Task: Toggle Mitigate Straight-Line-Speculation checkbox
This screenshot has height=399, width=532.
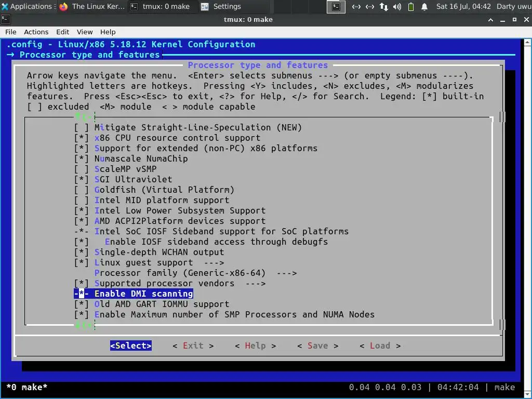Action: [81, 128]
